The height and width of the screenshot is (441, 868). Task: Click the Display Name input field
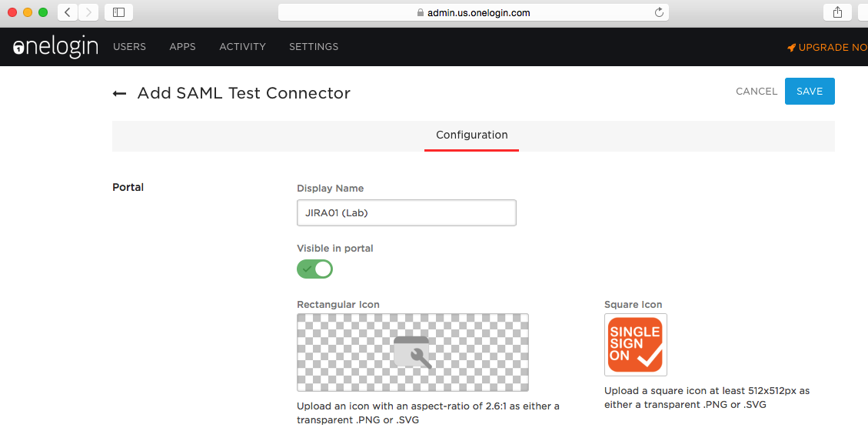click(x=406, y=213)
